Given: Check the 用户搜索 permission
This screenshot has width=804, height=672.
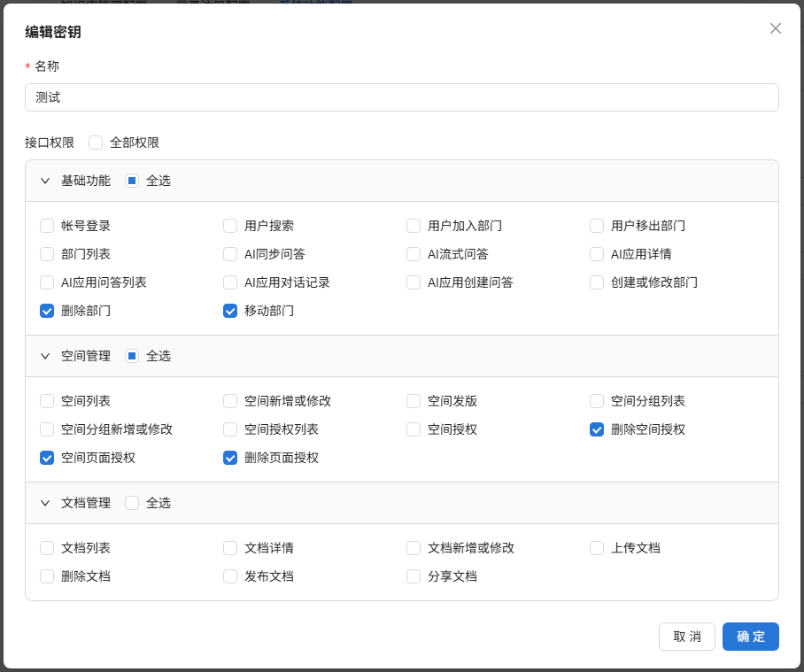Looking at the screenshot, I should tap(229, 226).
